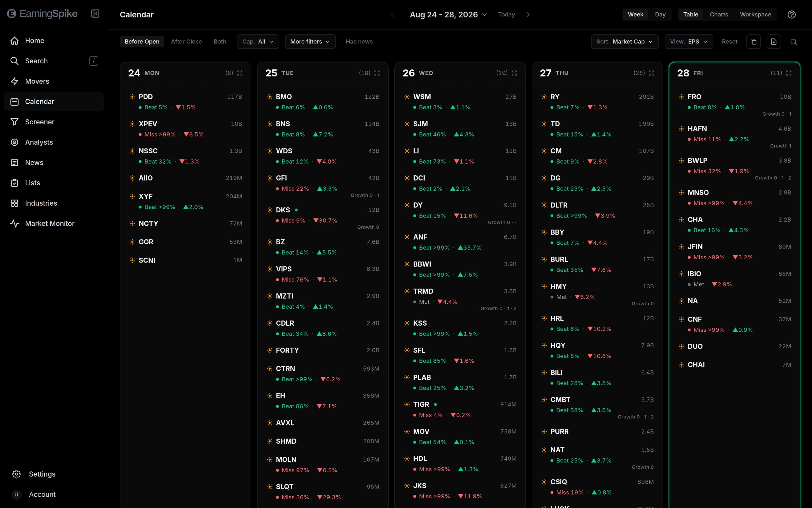Click the EarningSpike logo

coord(42,14)
